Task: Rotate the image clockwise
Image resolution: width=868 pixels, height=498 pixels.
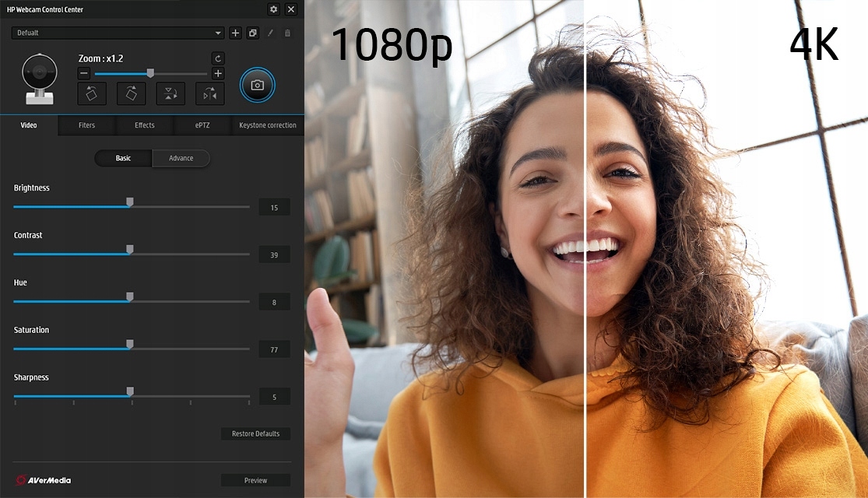Action: pyautogui.click(x=132, y=93)
